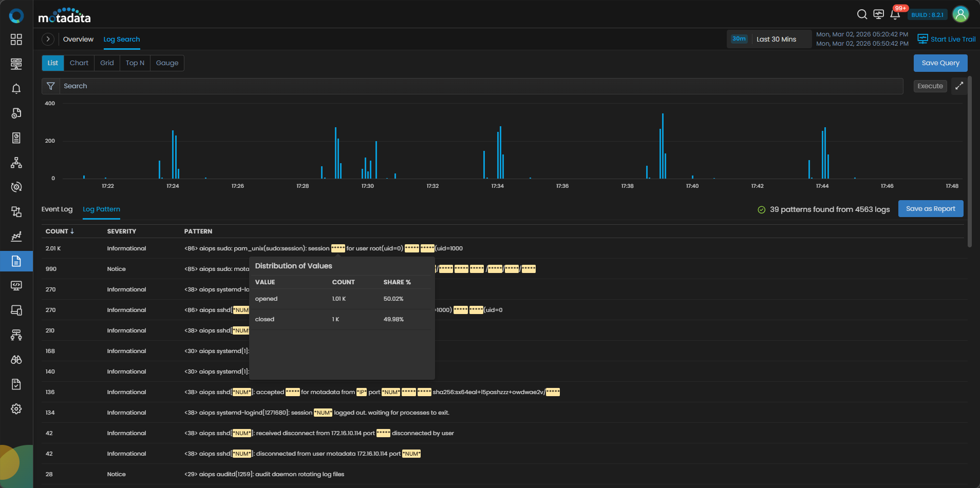Screen dimensions: 980x488
Task: Open the topology network icon in sidebar
Action: [16, 163]
